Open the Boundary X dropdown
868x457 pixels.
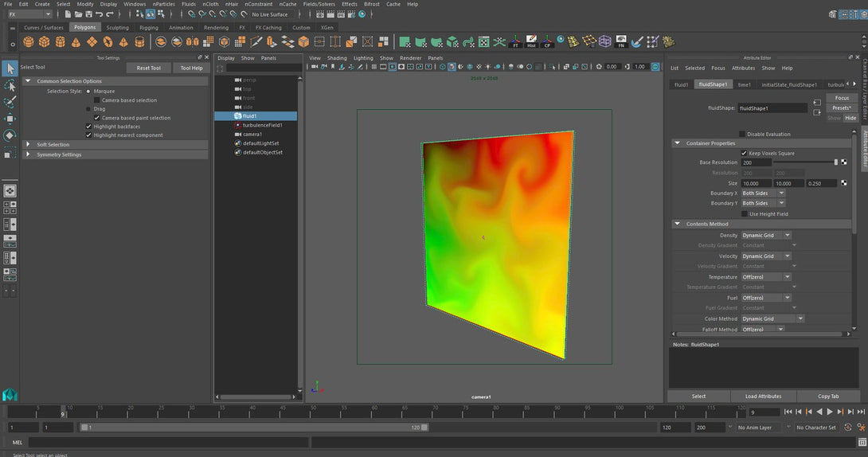763,193
